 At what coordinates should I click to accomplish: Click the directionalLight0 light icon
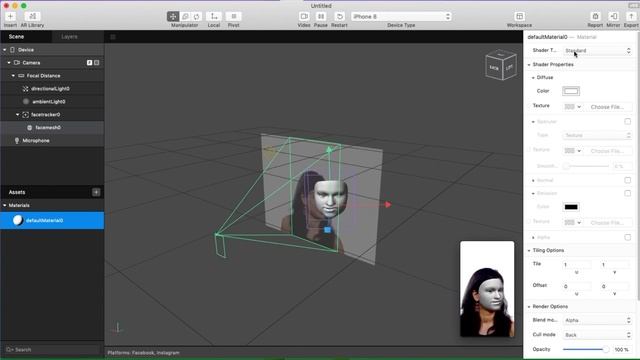pyautogui.click(x=25, y=89)
